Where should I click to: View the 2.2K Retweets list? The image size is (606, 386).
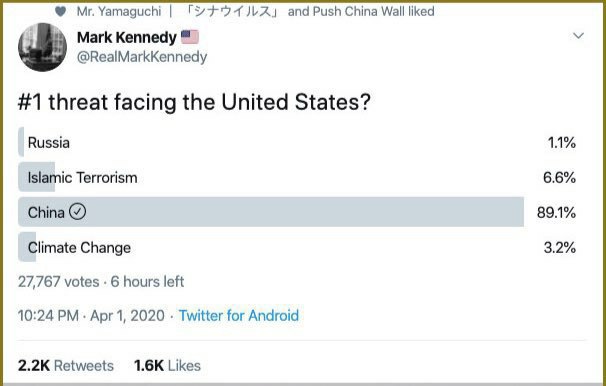(x=66, y=366)
